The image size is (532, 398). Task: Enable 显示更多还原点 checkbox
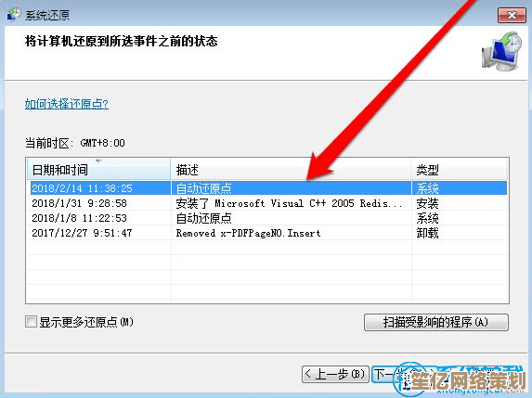31,321
